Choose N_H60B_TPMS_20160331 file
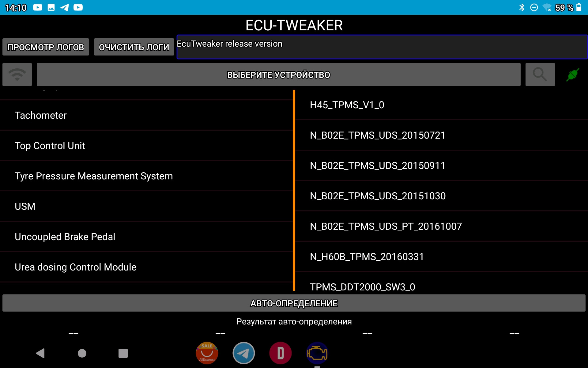Screen dimensions: 588x368 pyautogui.click(x=442, y=257)
